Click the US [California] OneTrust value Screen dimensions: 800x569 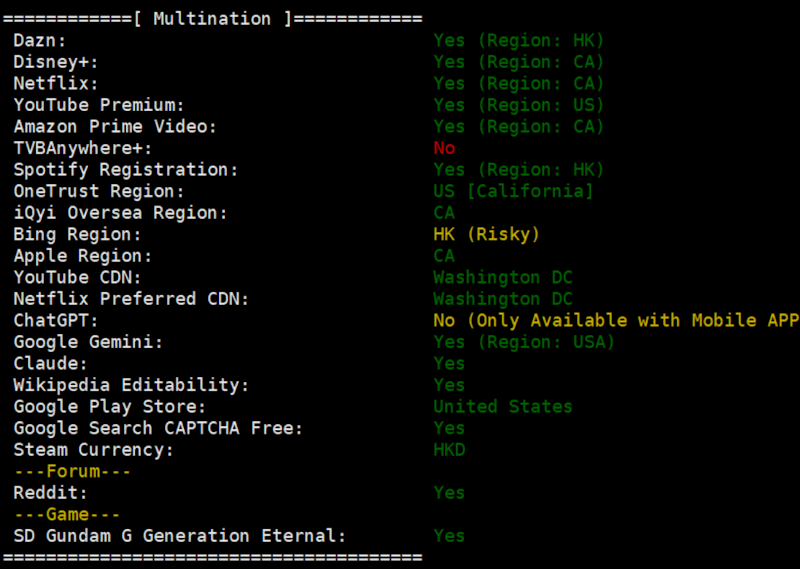point(513,191)
